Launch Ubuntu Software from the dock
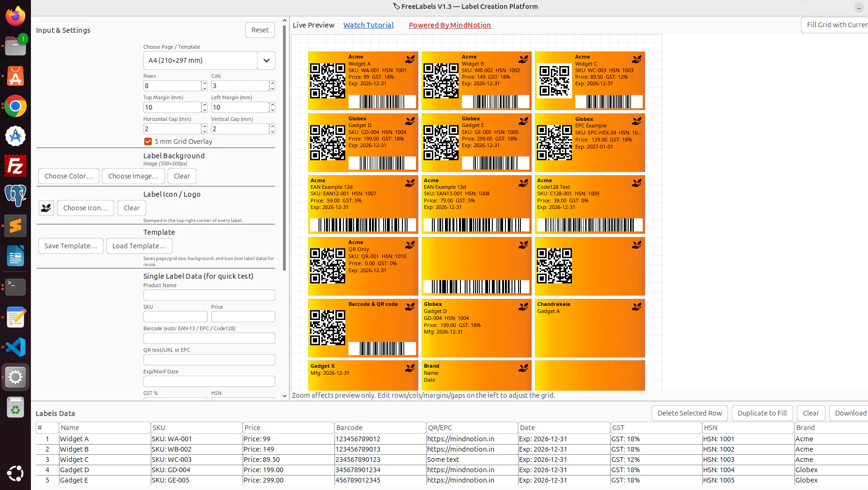Image resolution: width=868 pixels, height=490 pixels. (15, 76)
